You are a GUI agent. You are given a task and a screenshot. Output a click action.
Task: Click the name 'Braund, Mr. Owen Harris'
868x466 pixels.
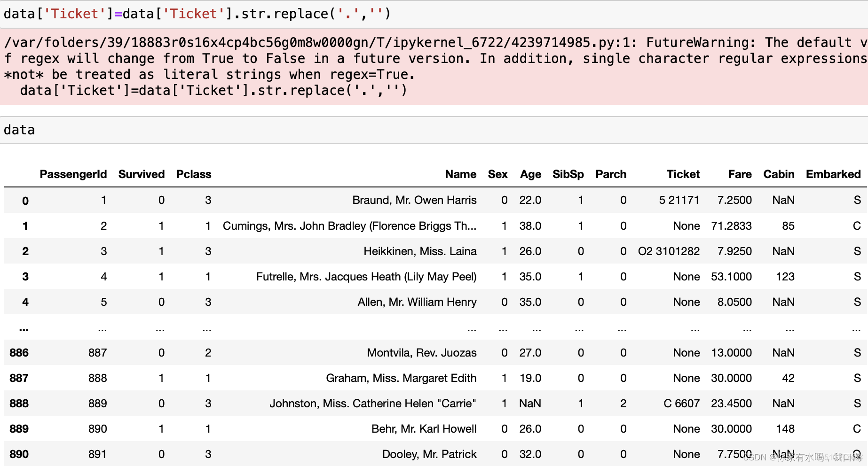point(414,200)
